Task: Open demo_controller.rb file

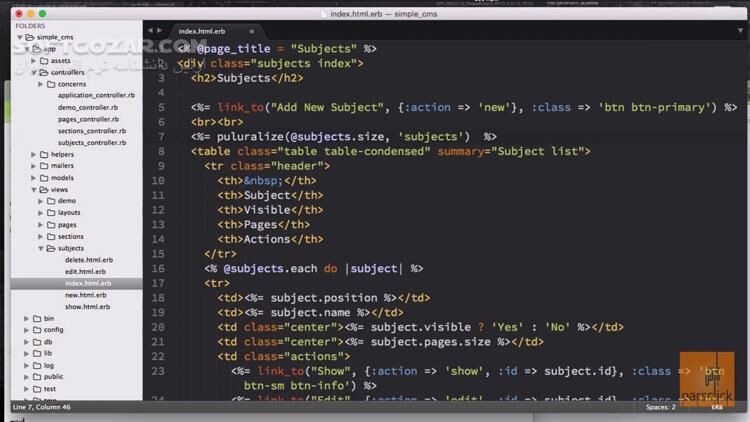Action: pyautogui.click(x=88, y=108)
